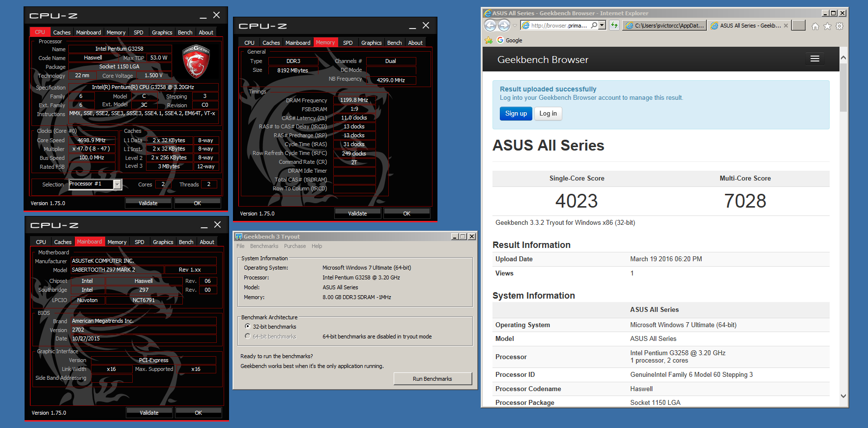Open Mainboard tab in top-left CPU-Z

(88, 32)
